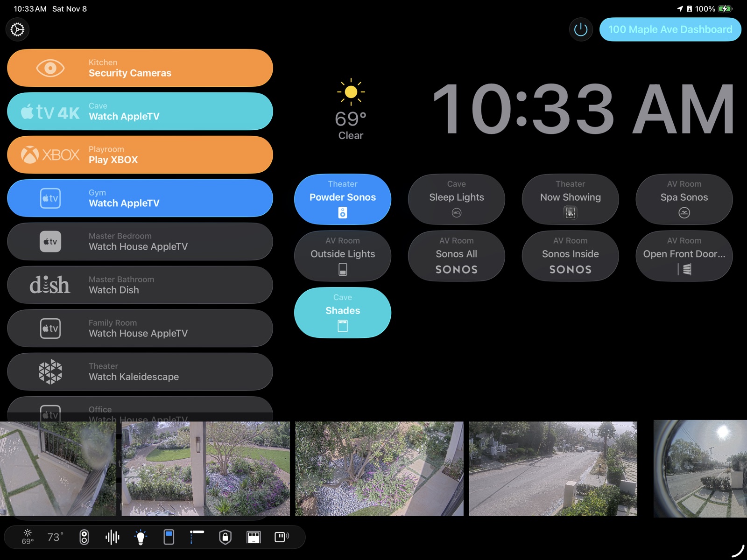Toggle Theater Now Showing tile
The image size is (747, 560).
(x=571, y=199)
